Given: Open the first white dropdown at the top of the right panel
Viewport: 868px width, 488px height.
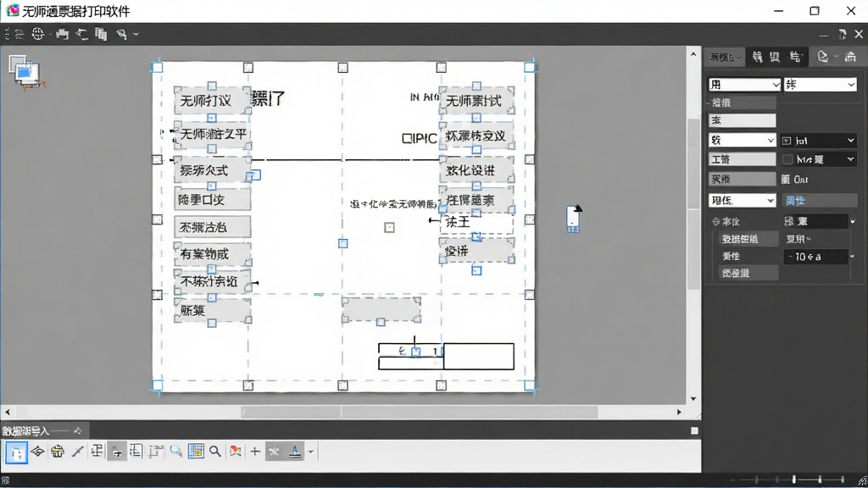Looking at the screenshot, I should (x=744, y=84).
